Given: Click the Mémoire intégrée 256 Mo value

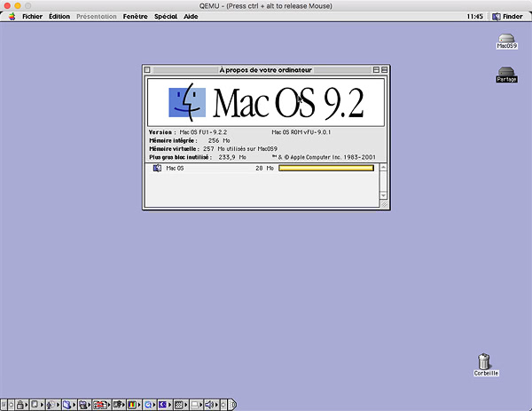Looking at the screenshot, I should [219, 140].
